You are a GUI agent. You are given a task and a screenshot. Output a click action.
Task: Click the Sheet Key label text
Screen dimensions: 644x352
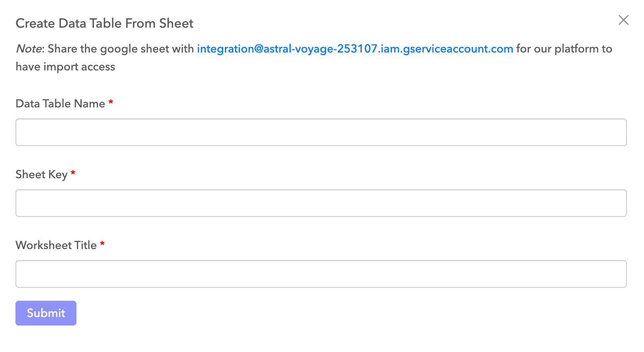coord(42,174)
